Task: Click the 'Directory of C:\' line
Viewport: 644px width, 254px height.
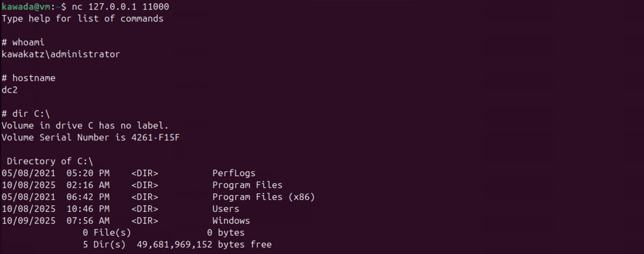Action: coord(50,161)
